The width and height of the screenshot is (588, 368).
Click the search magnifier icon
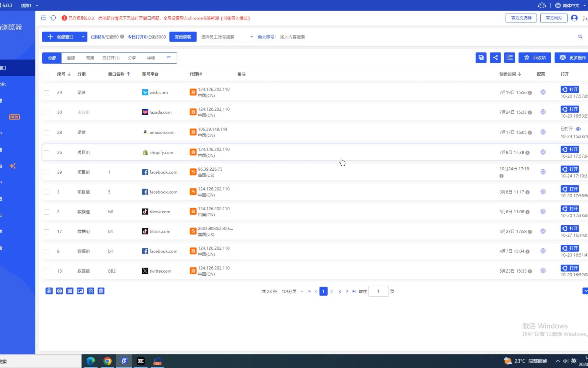click(x=580, y=36)
